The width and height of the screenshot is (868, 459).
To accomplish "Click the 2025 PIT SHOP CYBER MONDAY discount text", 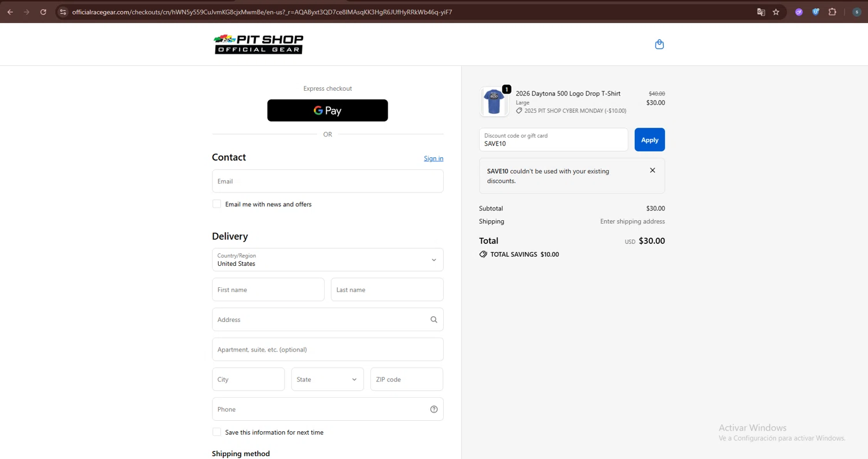I will click(x=575, y=110).
